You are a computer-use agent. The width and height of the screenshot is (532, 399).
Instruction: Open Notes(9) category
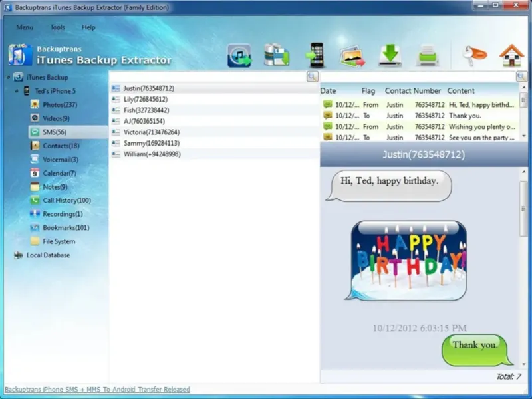[55, 187]
